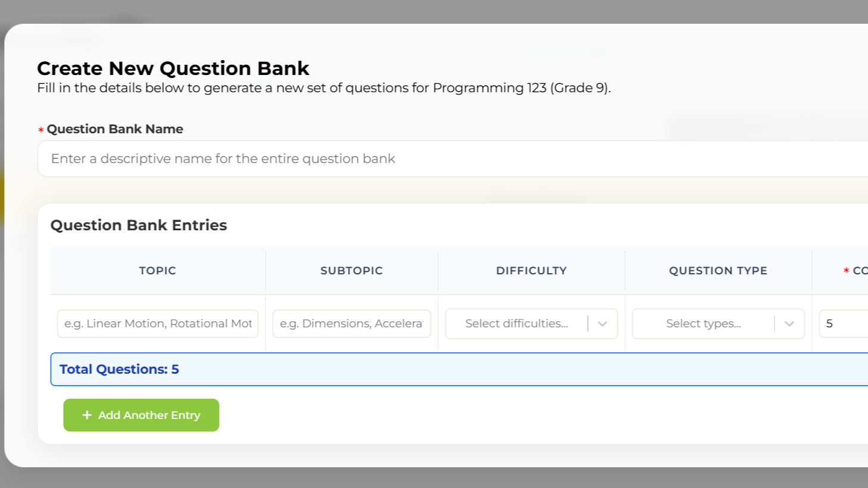Click the Question Bank Entries section title

(x=138, y=225)
